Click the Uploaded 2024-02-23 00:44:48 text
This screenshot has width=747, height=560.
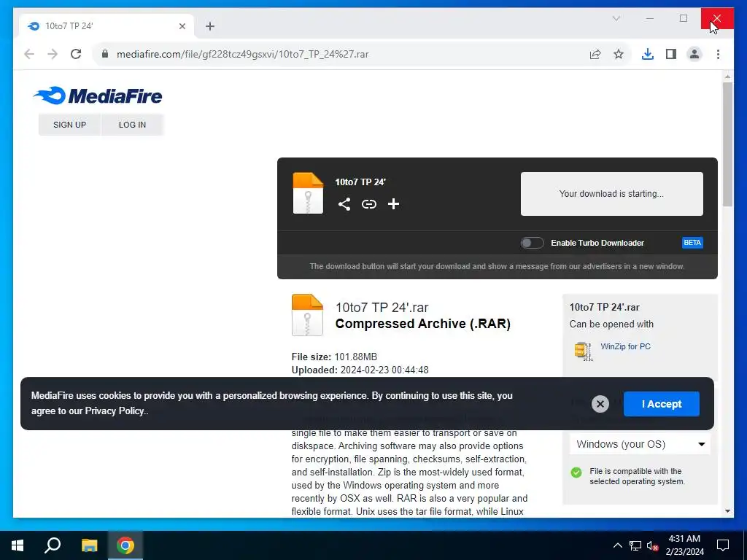coord(360,370)
